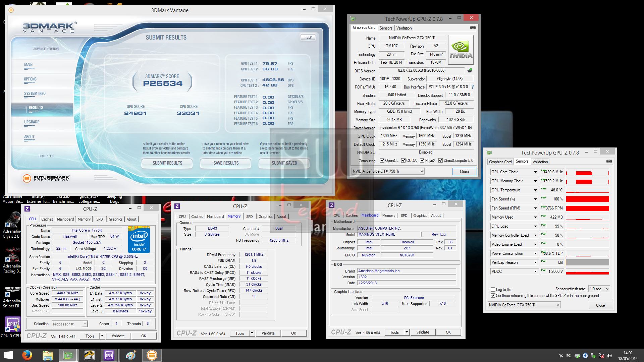Click the VDDC sensor graph
The width and height of the screenshot is (644, 362).
587,271
